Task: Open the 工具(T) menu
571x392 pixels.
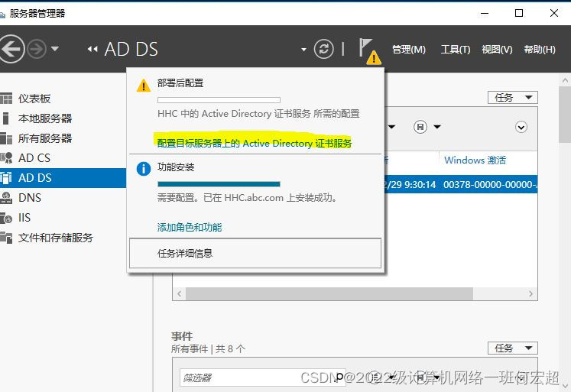Action: (456, 49)
